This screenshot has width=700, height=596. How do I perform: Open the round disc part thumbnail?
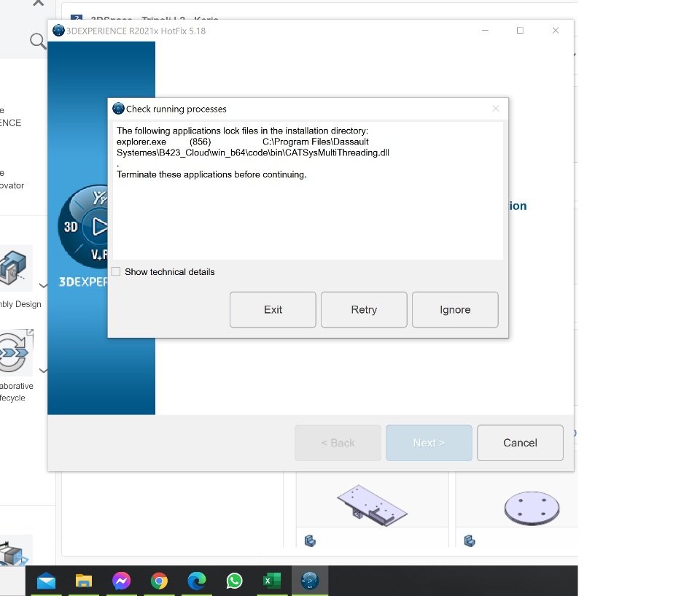click(532, 508)
